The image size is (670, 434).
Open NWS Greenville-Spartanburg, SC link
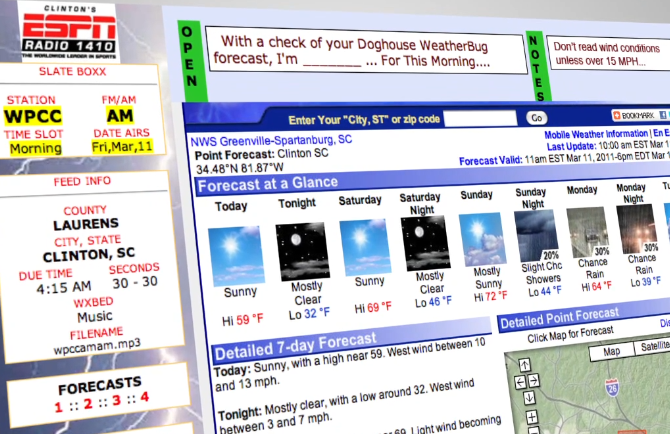[271, 140]
